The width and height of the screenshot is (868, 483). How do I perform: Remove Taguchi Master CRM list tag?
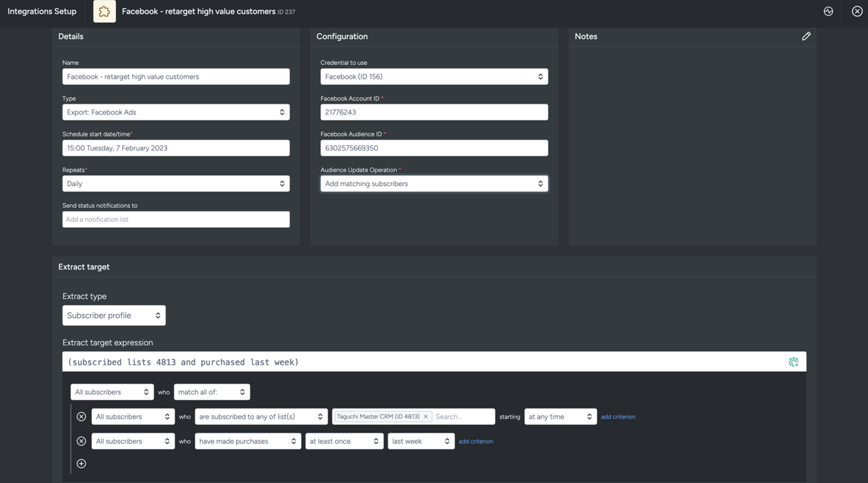(425, 416)
